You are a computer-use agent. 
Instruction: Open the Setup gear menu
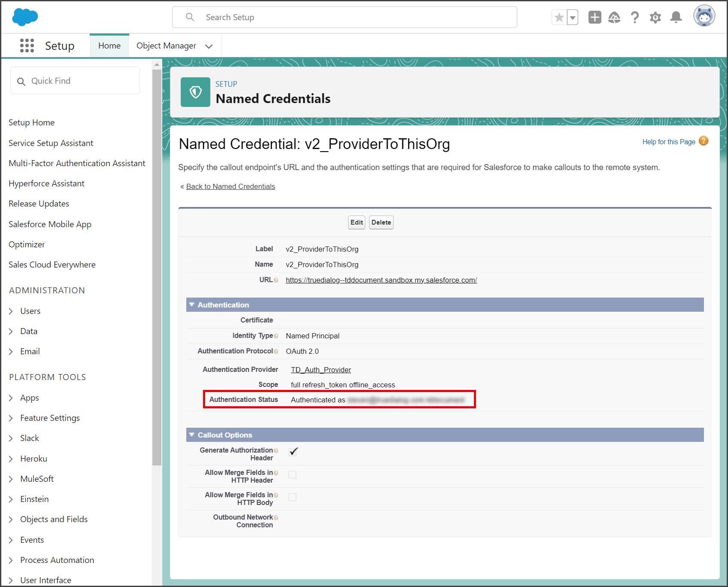tap(655, 18)
